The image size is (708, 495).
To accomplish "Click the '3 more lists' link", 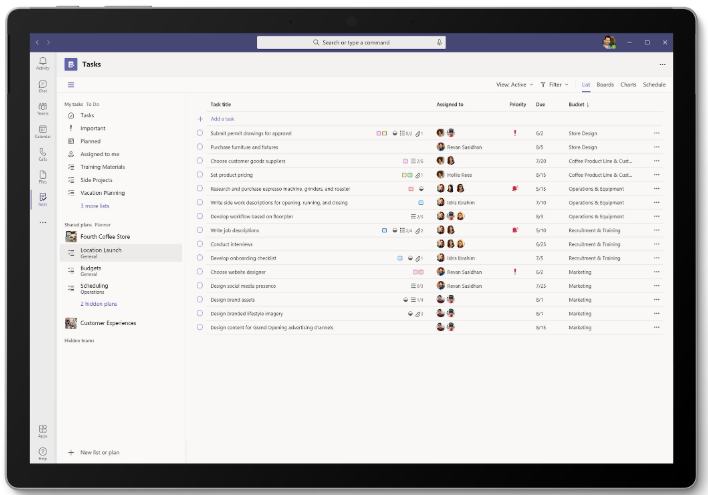I will (x=95, y=205).
